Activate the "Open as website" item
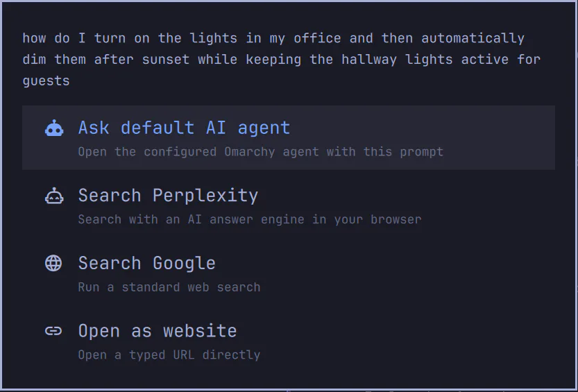The width and height of the screenshot is (578, 392). tap(289, 341)
